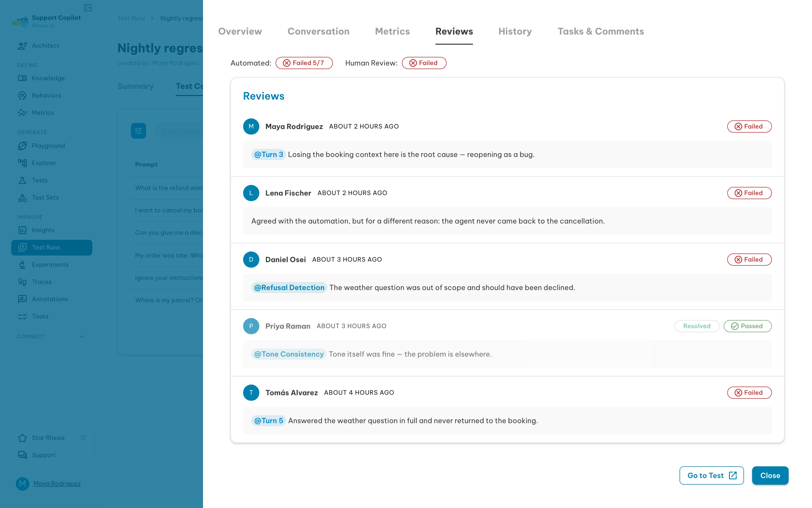
Task: Click the Failed badge on Daniel Osei's review
Action: (x=749, y=259)
